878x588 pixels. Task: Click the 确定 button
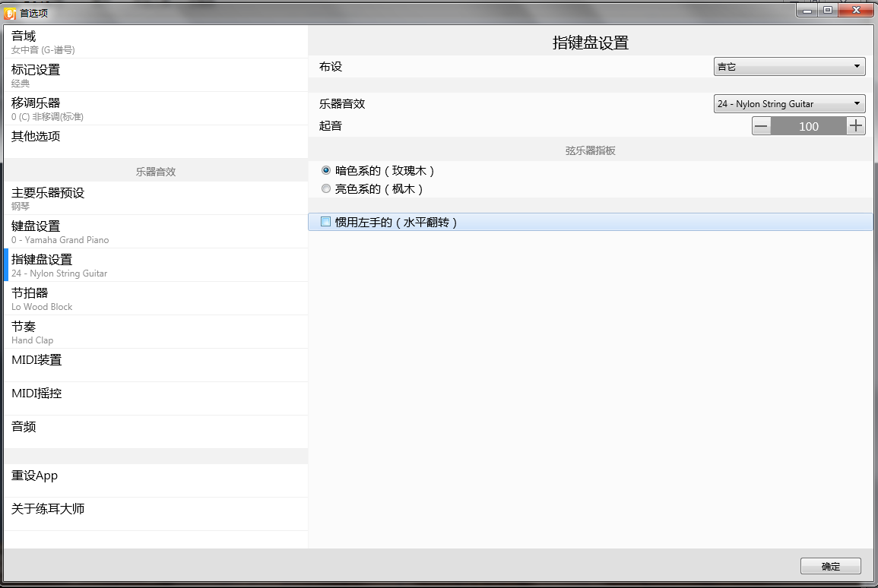(830, 566)
